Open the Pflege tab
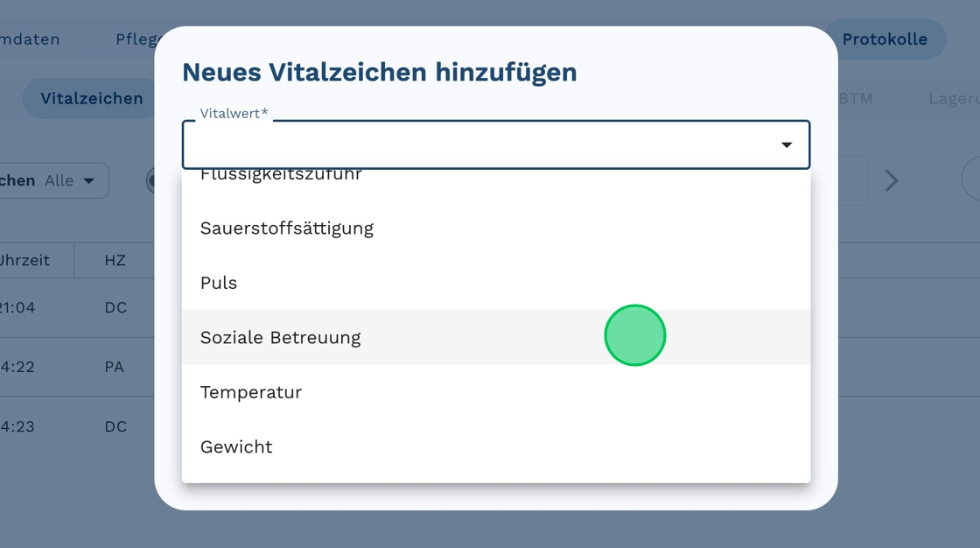This screenshot has height=548, width=980. 136,39
